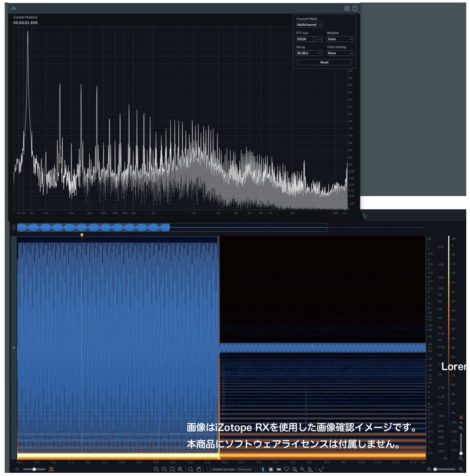The width and height of the screenshot is (470, 476).
Task: Click the zoom out magnifier in the toolbar
Action: tap(163, 469)
